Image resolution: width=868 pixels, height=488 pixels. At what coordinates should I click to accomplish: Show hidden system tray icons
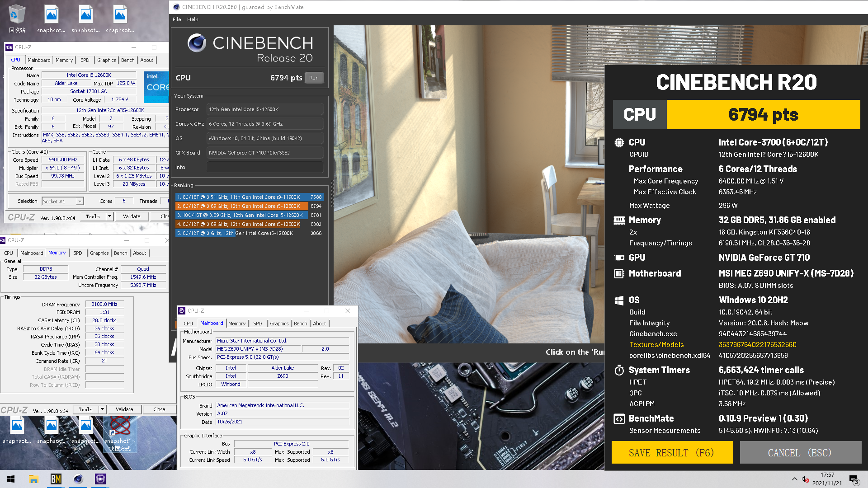click(x=794, y=479)
